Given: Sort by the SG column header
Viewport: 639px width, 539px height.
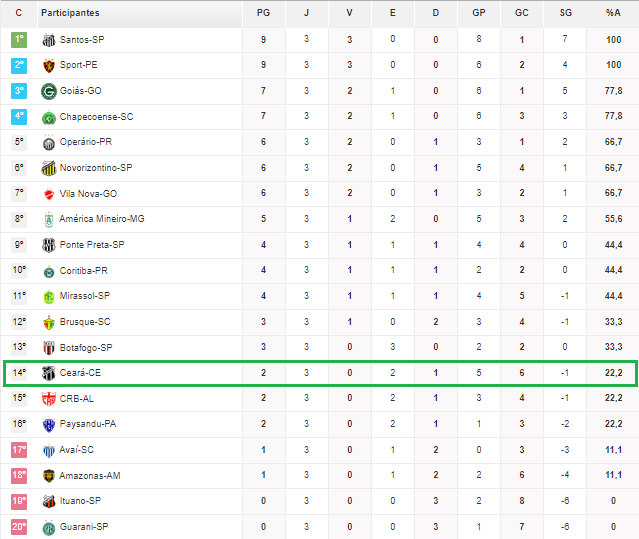Looking at the screenshot, I should click(565, 13).
